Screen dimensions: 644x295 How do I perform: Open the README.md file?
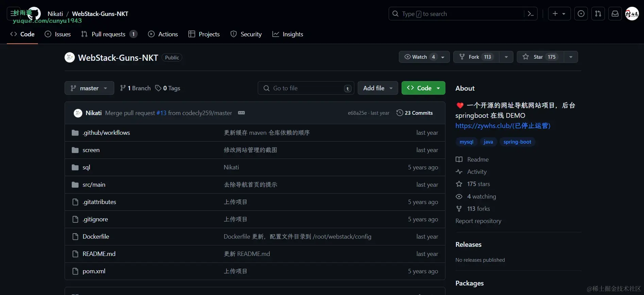(x=99, y=254)
